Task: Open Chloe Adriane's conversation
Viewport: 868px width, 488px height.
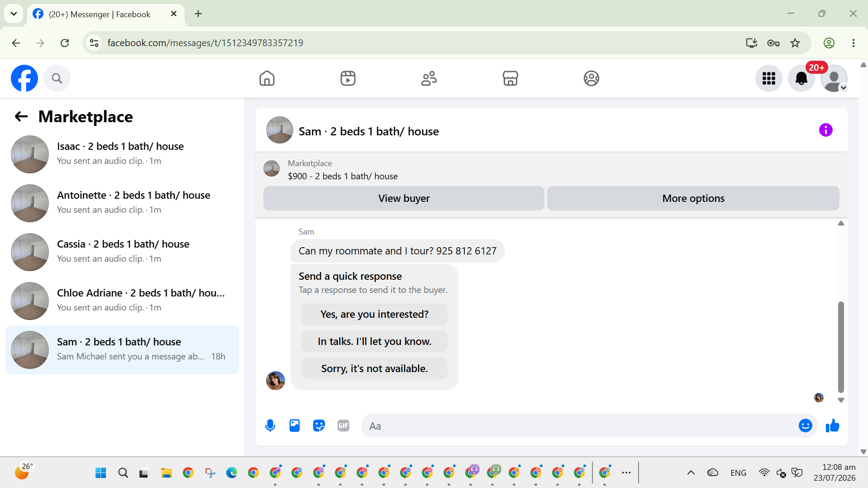Action: [122, 301]
